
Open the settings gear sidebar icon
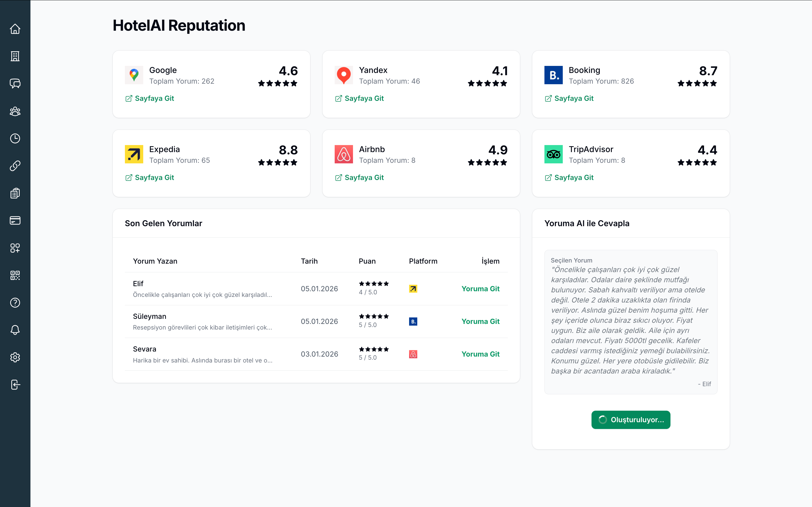tap(15, 357)
